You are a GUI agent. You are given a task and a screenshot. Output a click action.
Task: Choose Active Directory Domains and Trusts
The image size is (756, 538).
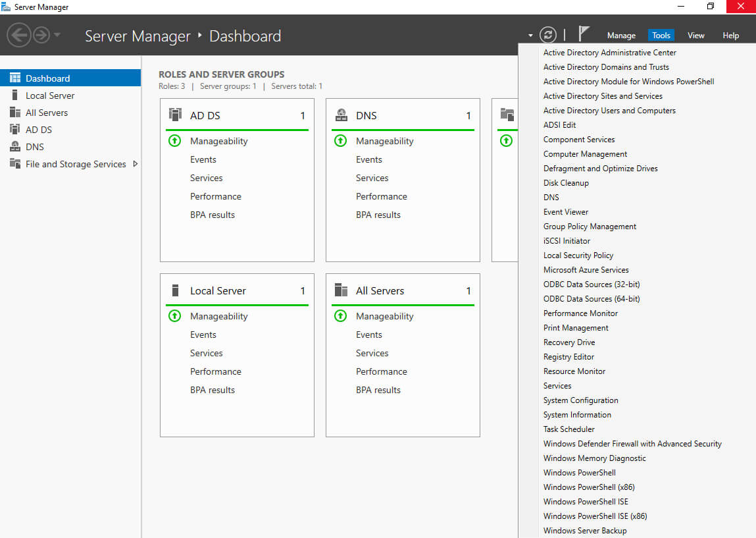click(x=606, y=67)
